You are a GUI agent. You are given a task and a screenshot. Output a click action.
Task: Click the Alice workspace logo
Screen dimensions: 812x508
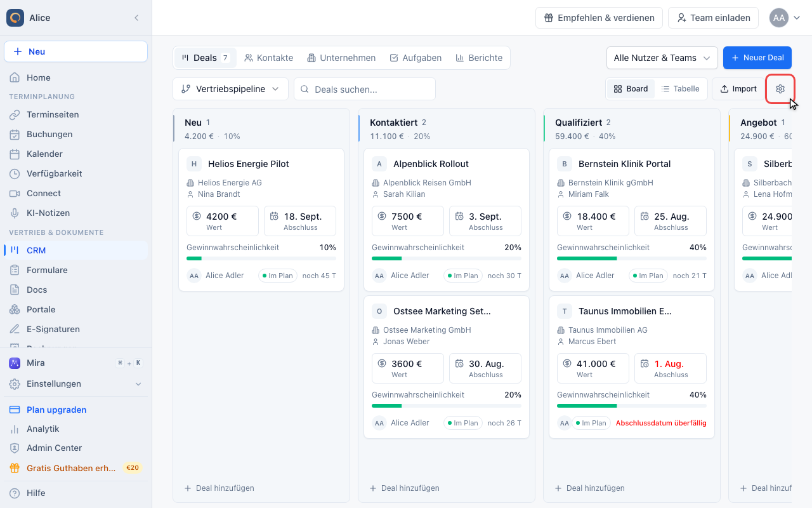[x=15, y=18]
